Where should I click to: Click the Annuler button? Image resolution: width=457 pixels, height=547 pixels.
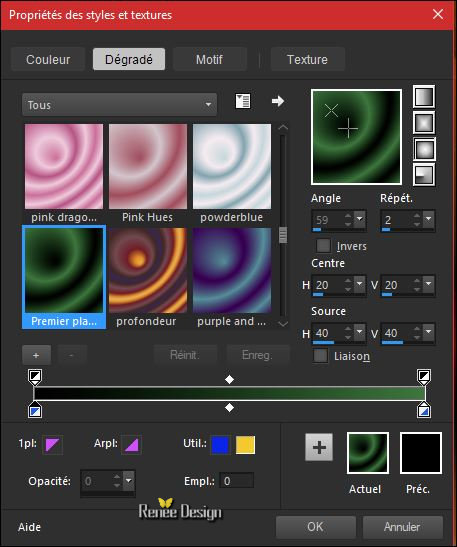pyautogui.click(x=402, y=527)
